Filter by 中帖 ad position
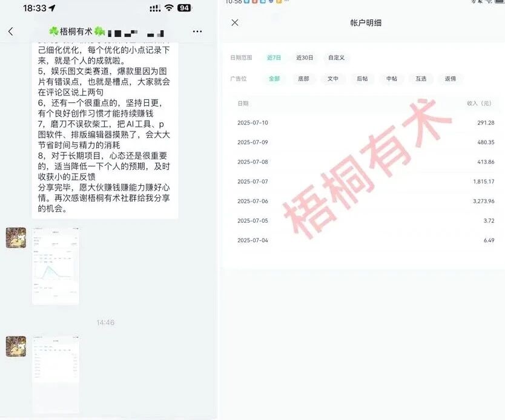Viewport: 505px width, 420px height. 392,79
